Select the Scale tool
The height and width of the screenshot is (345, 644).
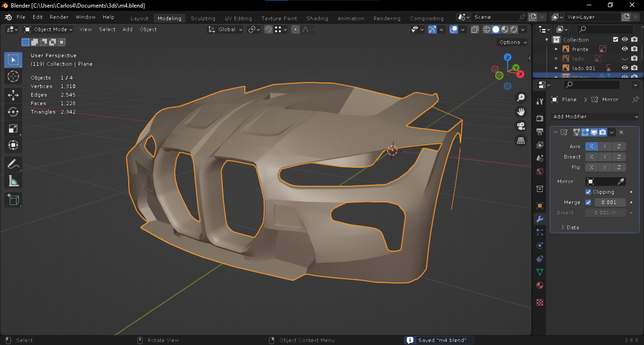point(13,128)
